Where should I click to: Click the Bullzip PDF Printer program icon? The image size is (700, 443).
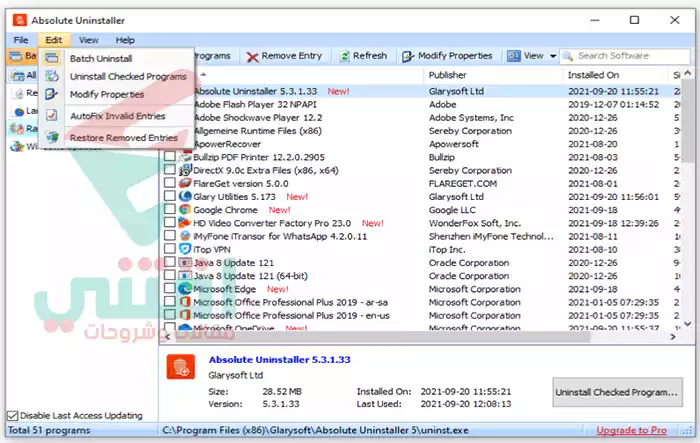[x=185, y=157]
